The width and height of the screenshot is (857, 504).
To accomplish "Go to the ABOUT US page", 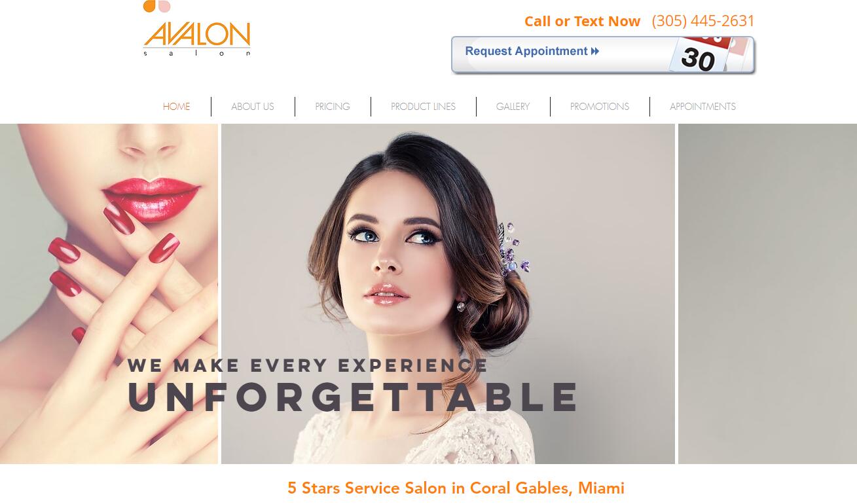I will click(253, 107).
